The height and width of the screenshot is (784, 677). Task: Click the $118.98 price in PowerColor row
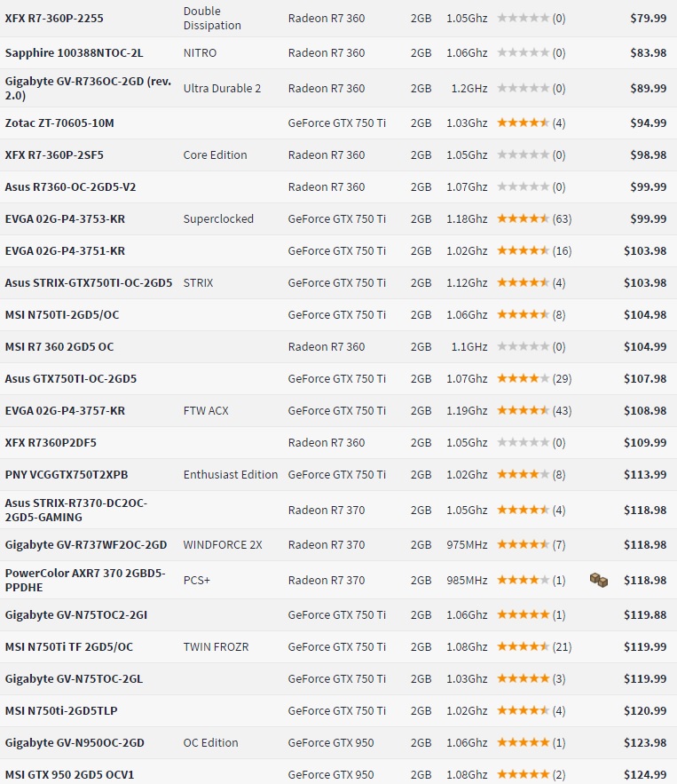point(645,581)
